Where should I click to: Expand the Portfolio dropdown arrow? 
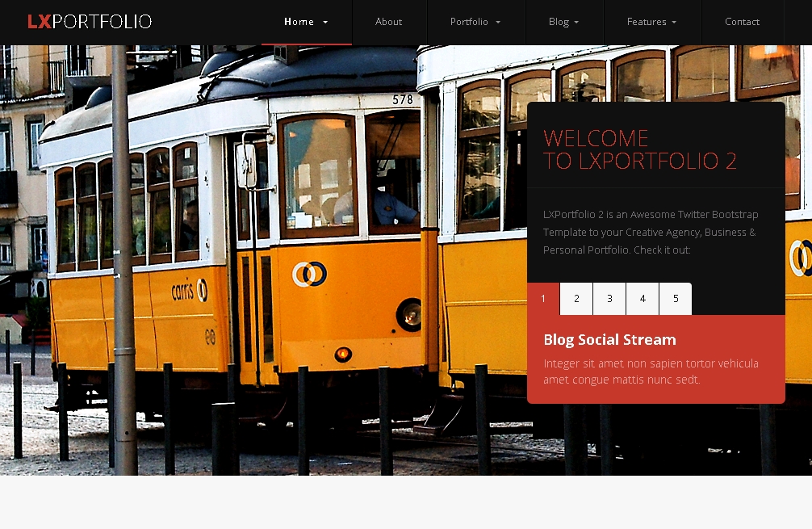498,23
